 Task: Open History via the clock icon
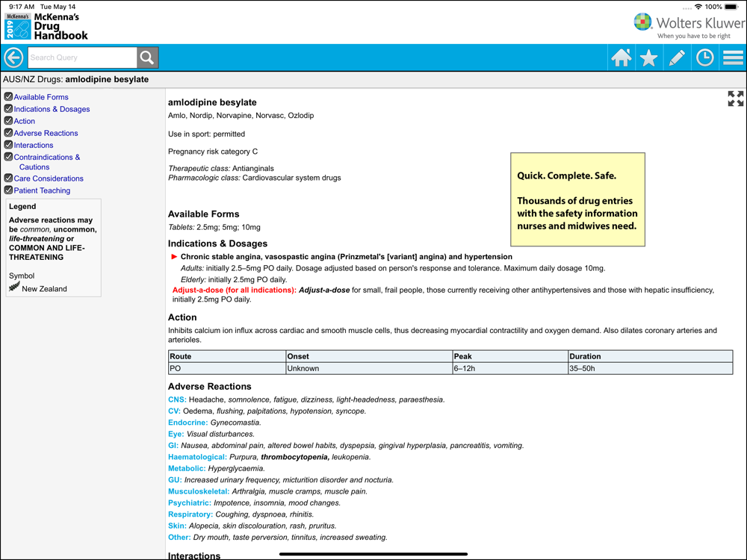tap(704, 57)
